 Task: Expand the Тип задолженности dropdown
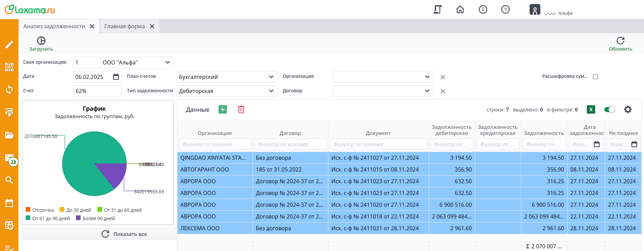point(271,91)
